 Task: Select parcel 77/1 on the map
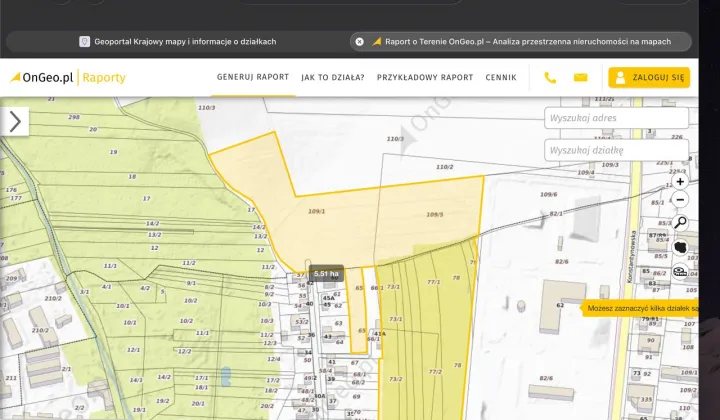[x=433, y=282]
